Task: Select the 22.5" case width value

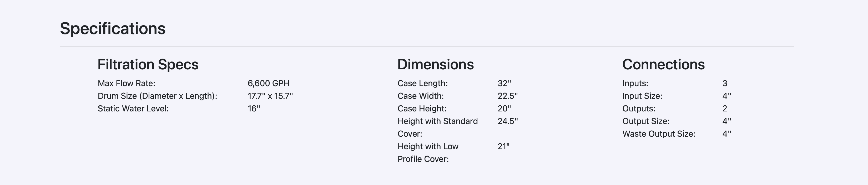Action: pos(507,96)
